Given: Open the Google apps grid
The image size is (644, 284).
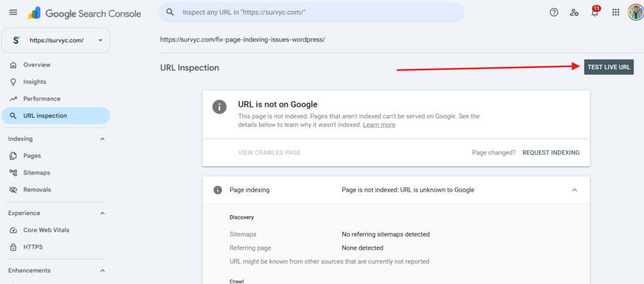Looking at the screenshot, I should point(615,13).
